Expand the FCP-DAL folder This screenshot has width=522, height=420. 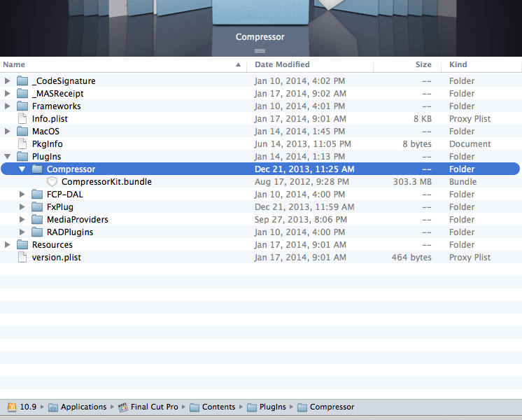click(22, 195)
